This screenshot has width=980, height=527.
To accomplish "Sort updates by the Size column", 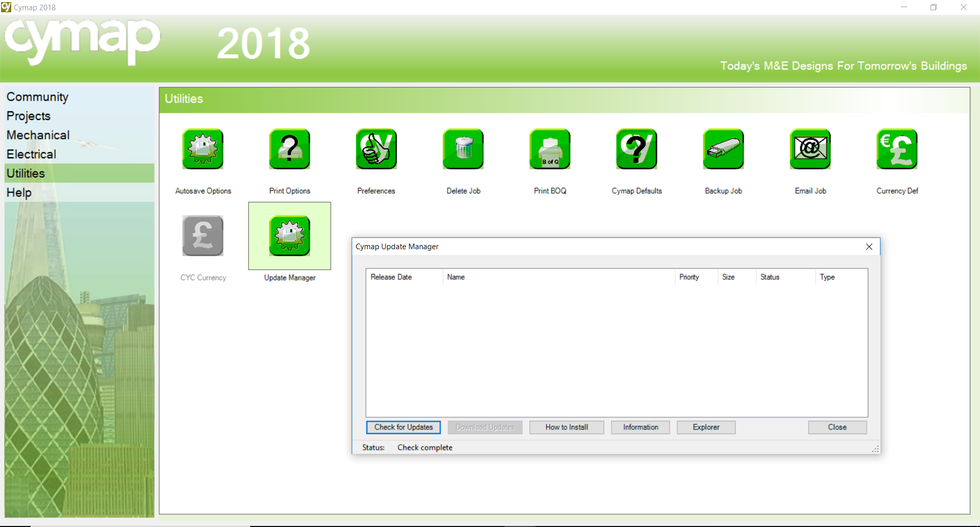I will point(737,277).
